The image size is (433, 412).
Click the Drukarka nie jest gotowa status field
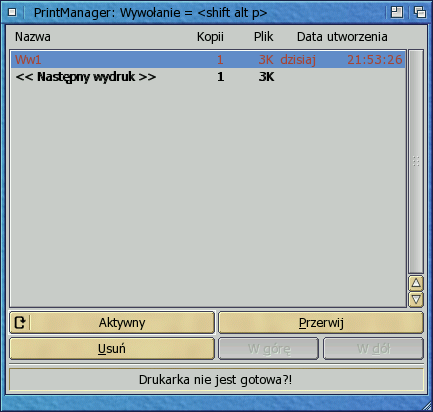click(x=216, y=379)
